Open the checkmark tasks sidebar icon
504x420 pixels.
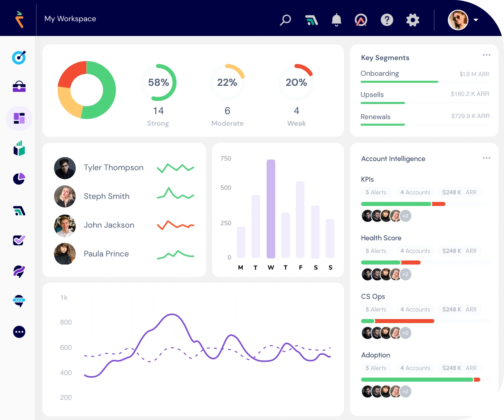tap(19, 240)
